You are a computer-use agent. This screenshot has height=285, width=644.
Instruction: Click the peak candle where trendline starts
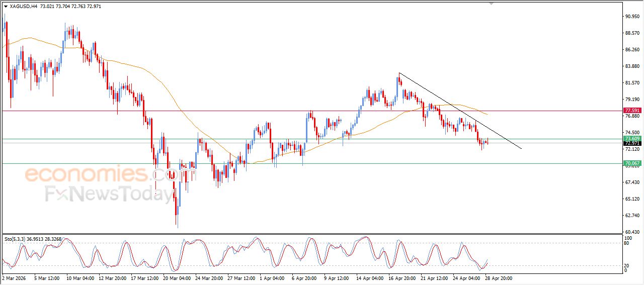pyautogui.click(x=398, y=83)
